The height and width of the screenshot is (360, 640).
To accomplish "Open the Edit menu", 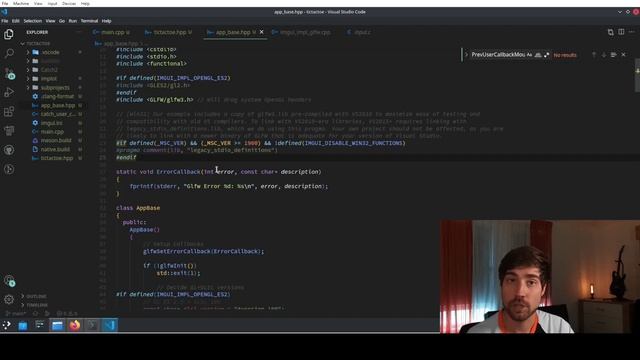I will point(16,21).
